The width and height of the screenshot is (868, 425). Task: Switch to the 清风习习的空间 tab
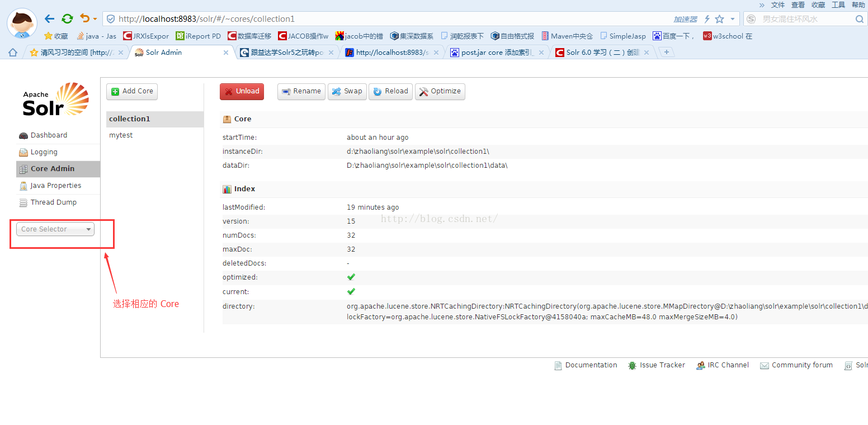coord(76,52)
